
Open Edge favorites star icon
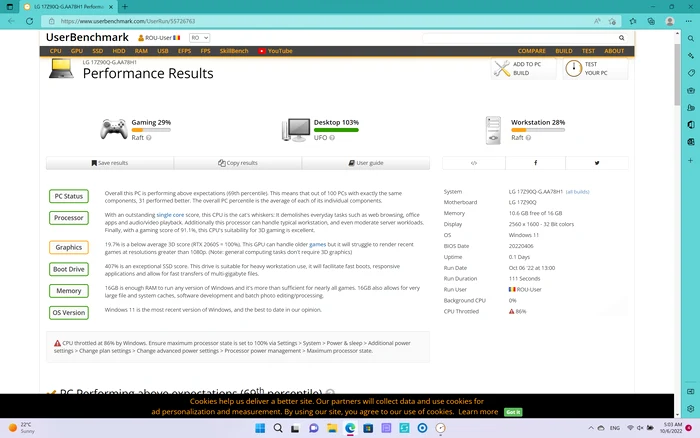[x=633, y=21]
